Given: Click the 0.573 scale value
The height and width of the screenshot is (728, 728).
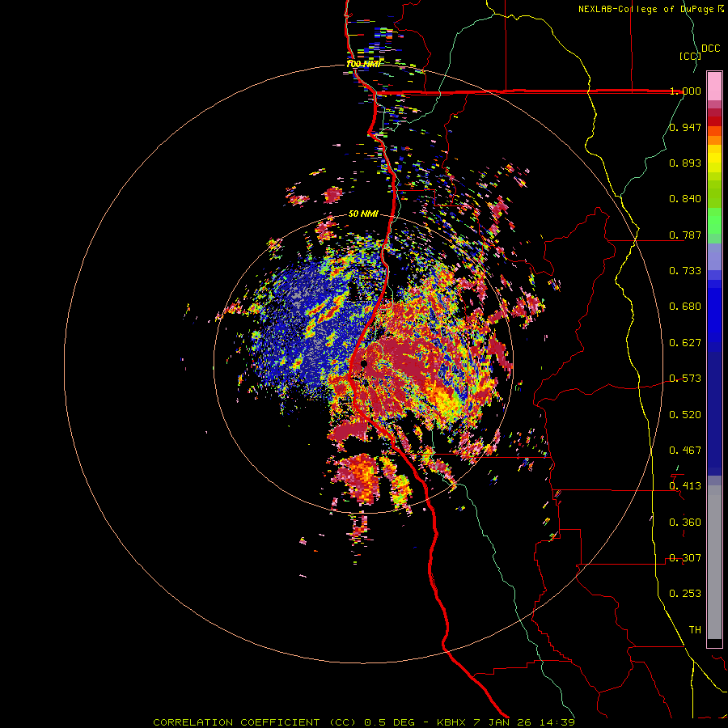Looking at the screenshot, I should pyautogui.click(x=685, y=379).
